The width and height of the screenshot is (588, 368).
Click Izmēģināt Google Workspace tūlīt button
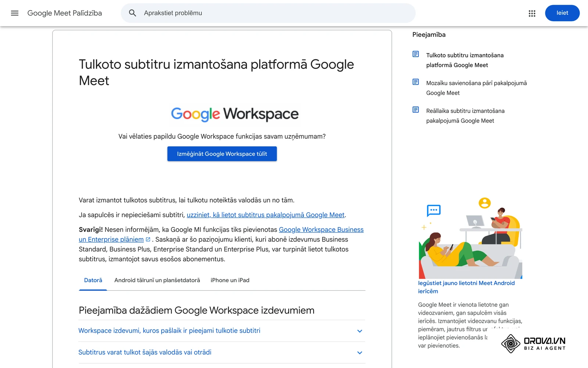[x=222, y=154]
